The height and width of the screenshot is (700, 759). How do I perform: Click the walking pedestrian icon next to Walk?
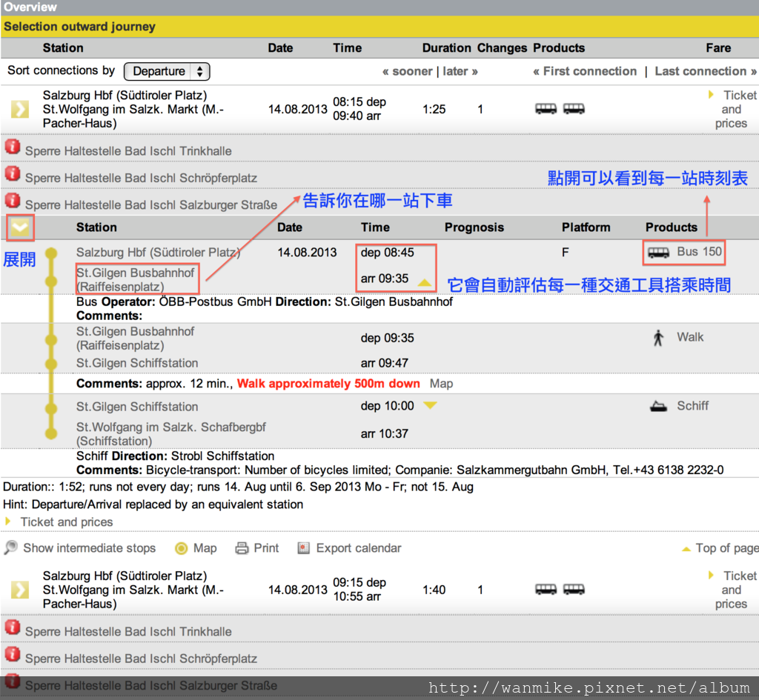pyautogui.click(x=658, y=338)
